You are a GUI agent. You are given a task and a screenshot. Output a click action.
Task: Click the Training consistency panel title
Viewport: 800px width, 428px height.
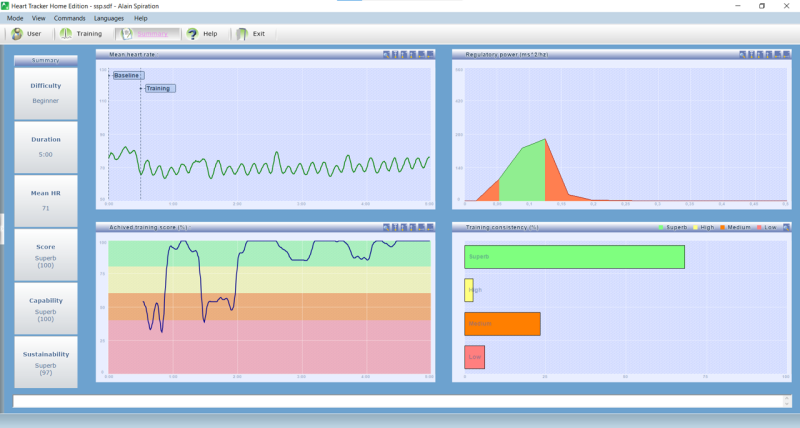(502, 227)
